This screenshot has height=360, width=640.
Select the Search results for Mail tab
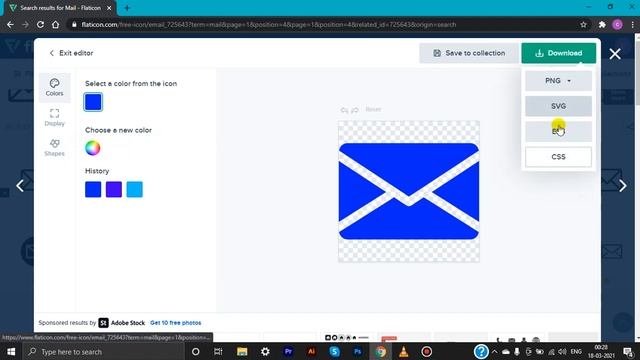click(x=60, y=8)
